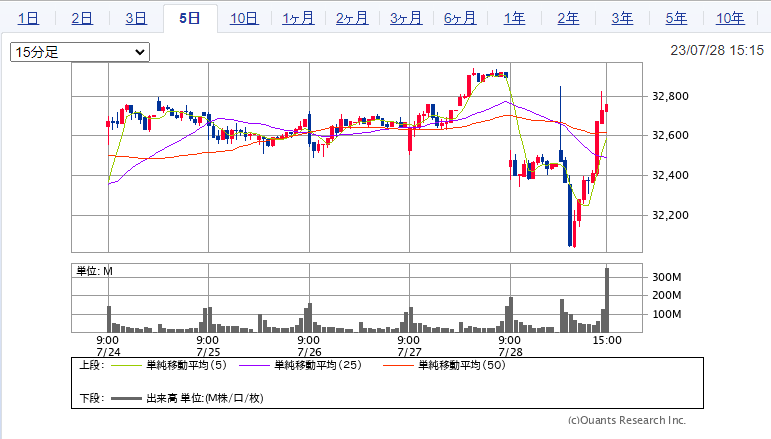This screenshot has width=771, height=439.
Task: Select the active 5日 tab
Action: [x=190, y=19]
